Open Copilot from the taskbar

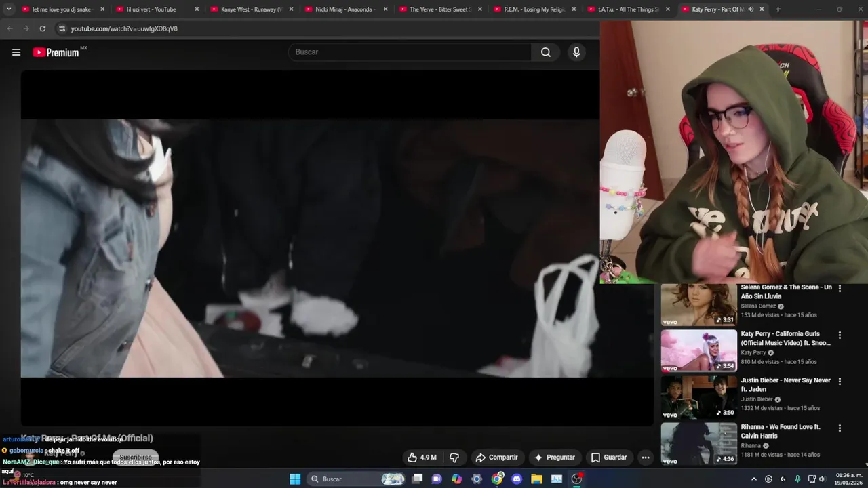point(457,479)
